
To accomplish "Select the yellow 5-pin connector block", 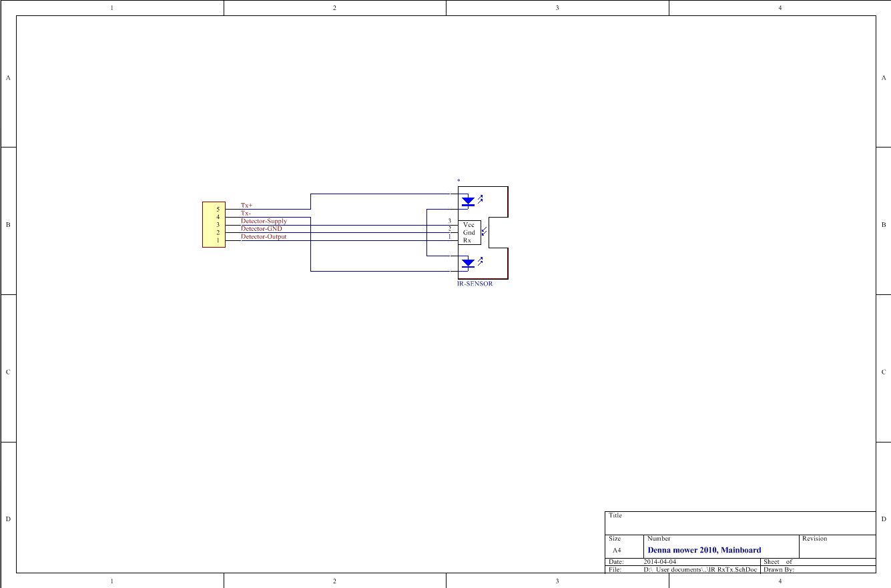I will coord(214,225).
